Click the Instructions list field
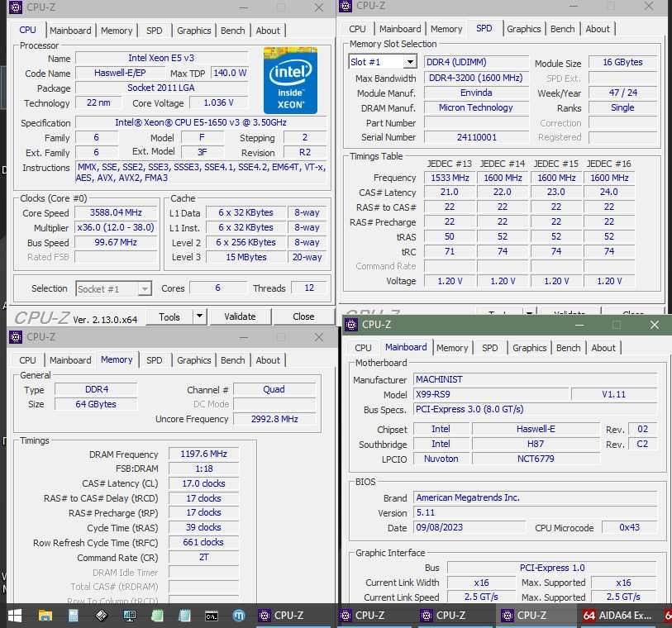Screen dimensions: 672x628 coord(201,172)
